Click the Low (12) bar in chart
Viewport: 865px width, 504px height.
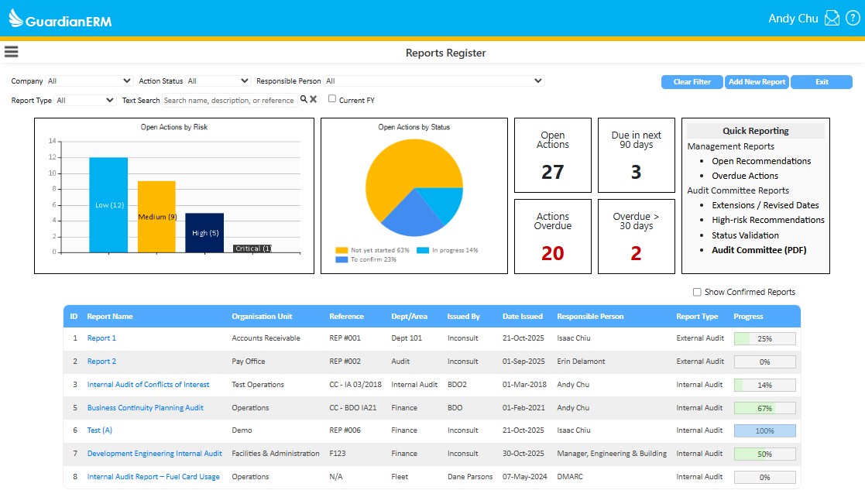click(108, 204)
